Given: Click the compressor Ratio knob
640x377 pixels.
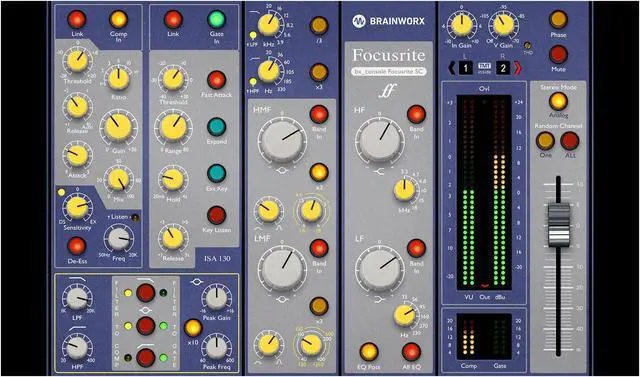Looking at the screenshot, I should [119, 79].
